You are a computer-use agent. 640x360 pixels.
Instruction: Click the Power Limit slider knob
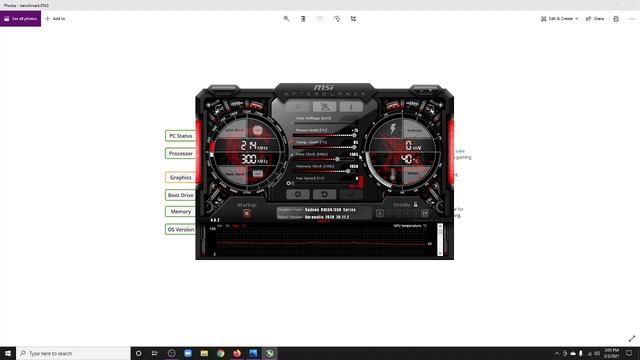[x=354, y=135]
